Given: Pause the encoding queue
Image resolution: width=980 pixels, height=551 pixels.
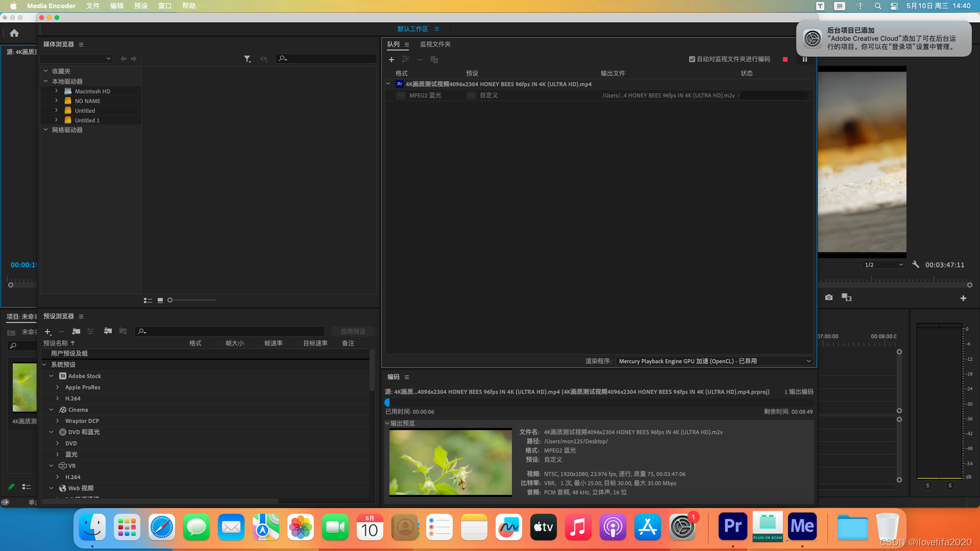Looking at the screenshot, I should coord(805,60).
